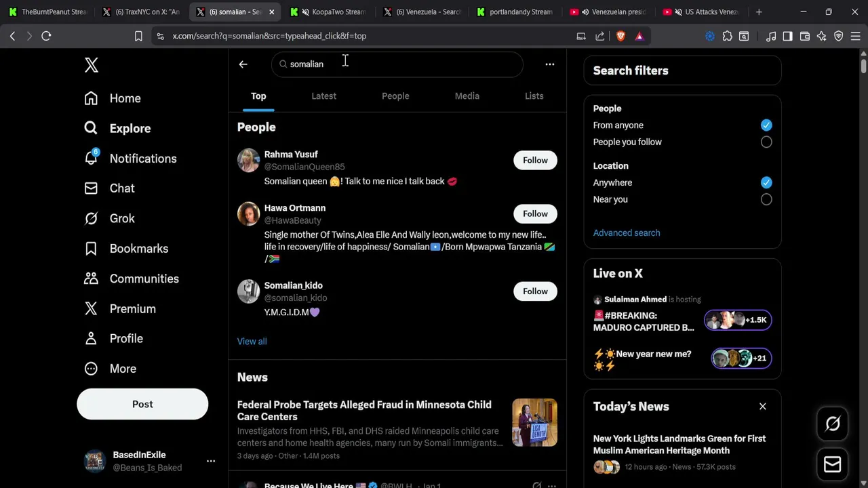The image size is (868, 488).
Task: Bookmark this page icon in address bar
Action: 138,36
